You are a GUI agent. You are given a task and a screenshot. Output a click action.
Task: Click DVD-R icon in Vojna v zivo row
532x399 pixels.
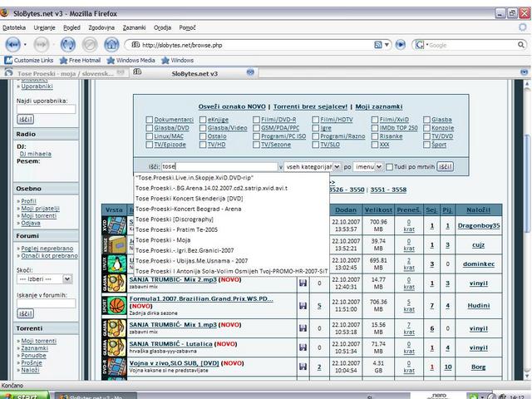[x=115, y=367]
